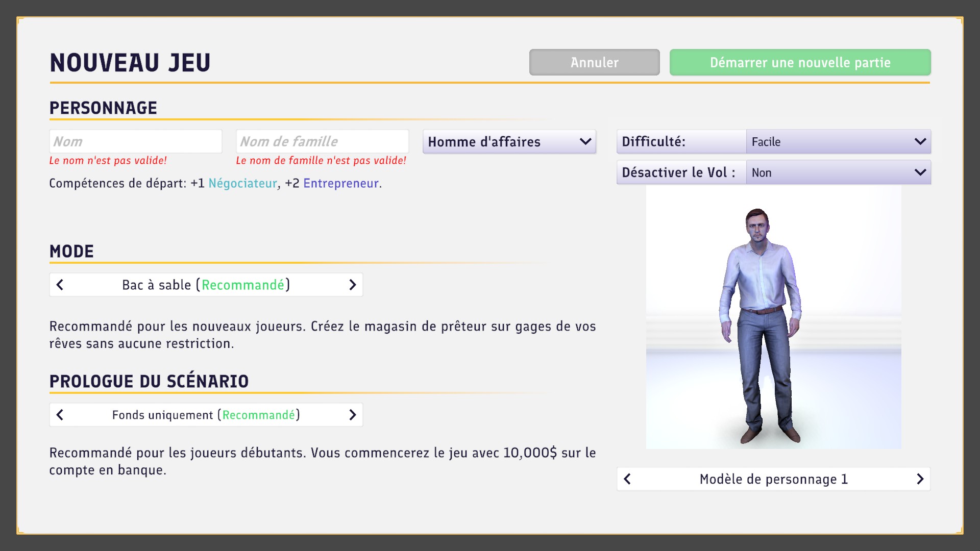This screenshot has width=980, height=551.
Task: Click next arrow on Mode selector
Action: coord(352,285)
